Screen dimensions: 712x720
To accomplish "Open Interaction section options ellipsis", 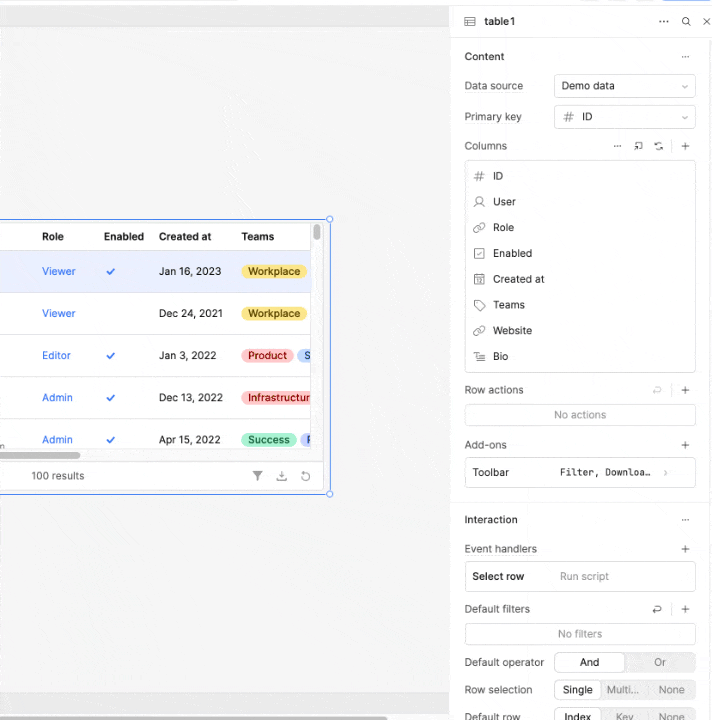I will pyautogui.click(x=685, y=520).
